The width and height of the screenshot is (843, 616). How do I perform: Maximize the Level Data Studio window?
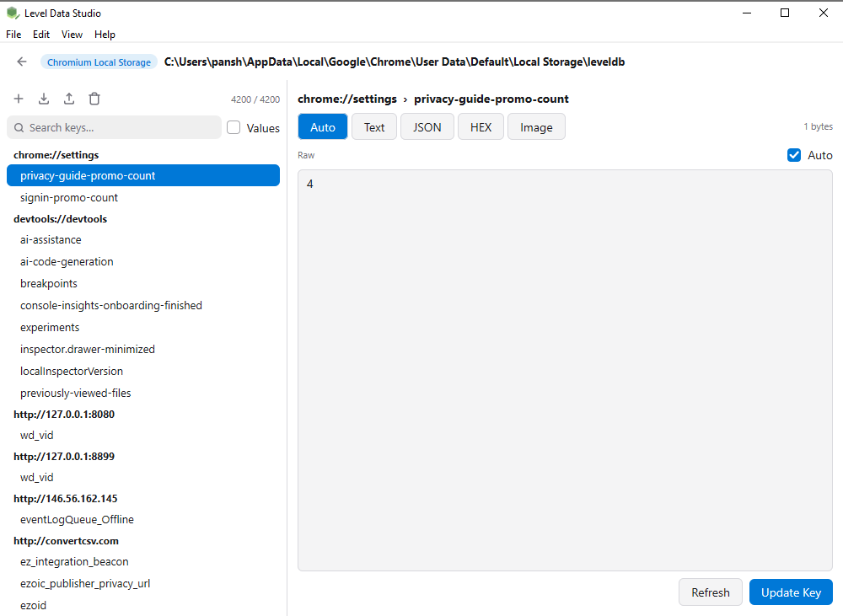pyautogui.click(x=785, y=13)
